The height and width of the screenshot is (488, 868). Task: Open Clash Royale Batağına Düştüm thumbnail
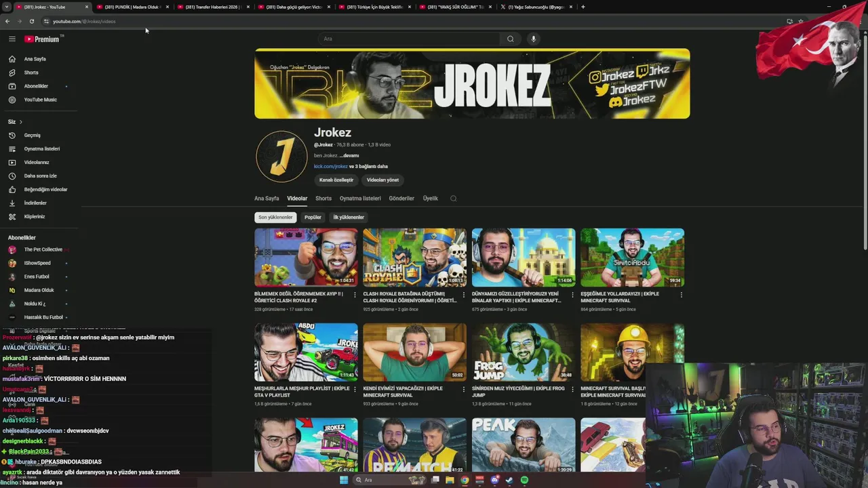(x=414, y=258)
